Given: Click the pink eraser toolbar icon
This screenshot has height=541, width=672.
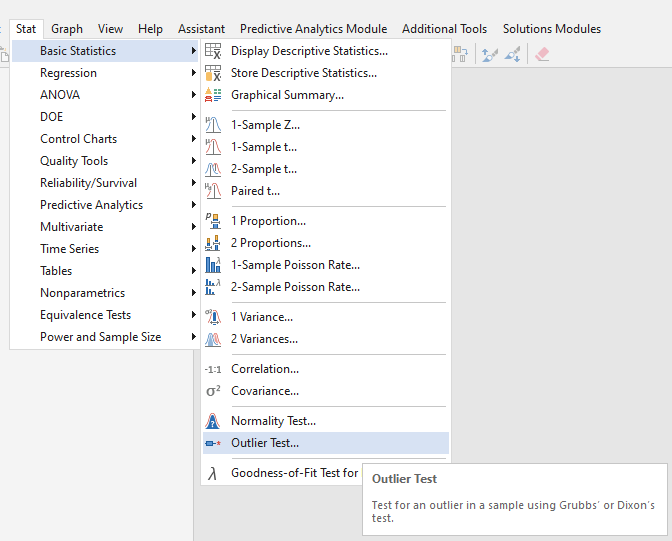Looking at the screenshot, I should pos(542,54).
